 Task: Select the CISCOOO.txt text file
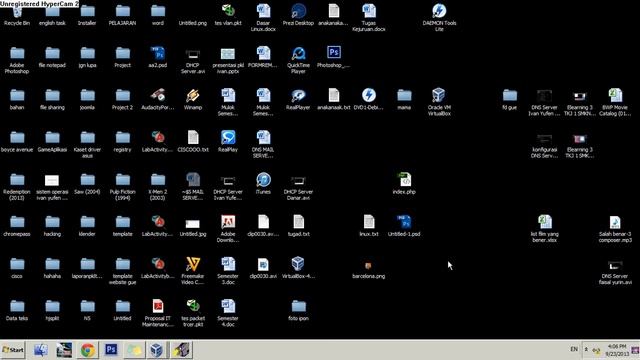(193, 142)
